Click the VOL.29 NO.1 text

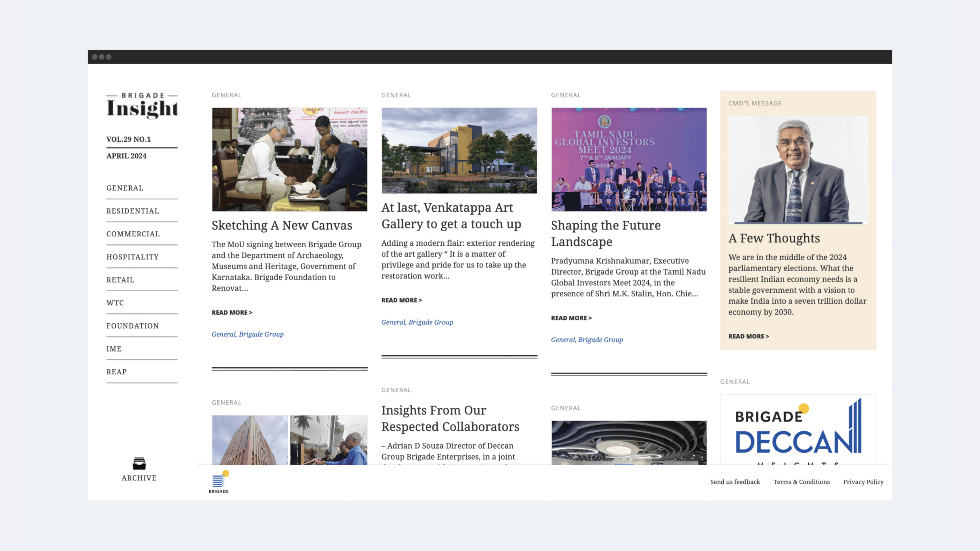pos(129,139)
